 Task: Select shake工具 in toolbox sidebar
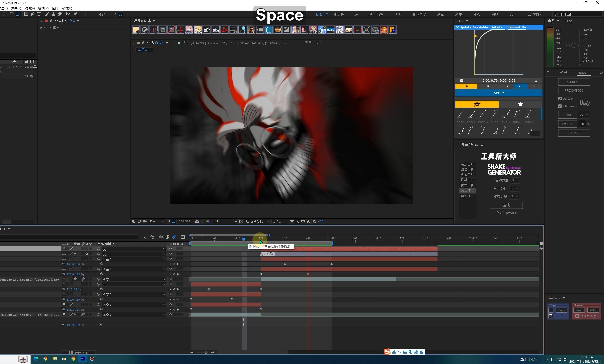[467, 191]
